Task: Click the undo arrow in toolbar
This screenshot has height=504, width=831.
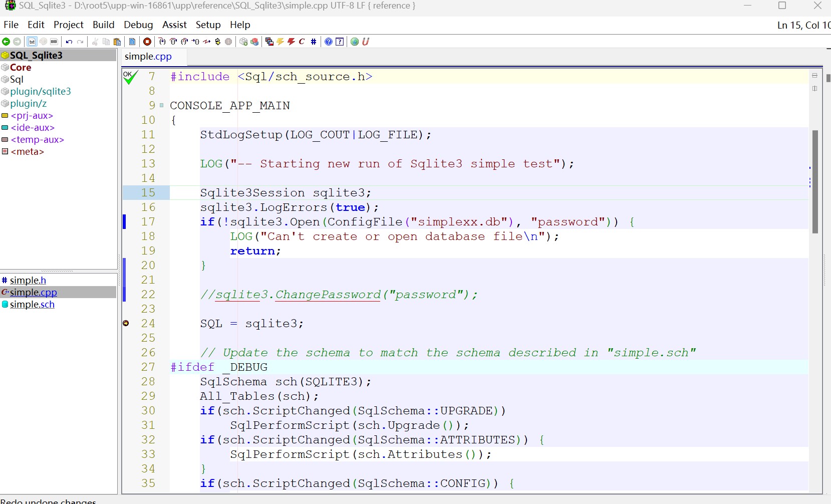Action: [69, 42]
